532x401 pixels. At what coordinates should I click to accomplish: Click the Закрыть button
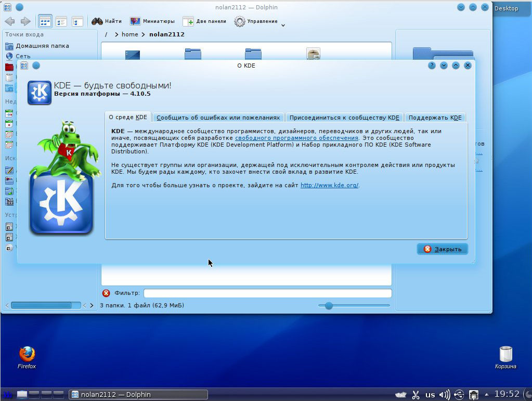[443, 249]
